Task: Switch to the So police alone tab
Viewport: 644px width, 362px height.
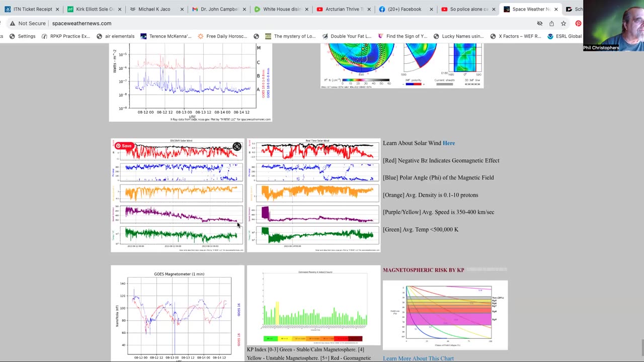Action: pos(465,9)
